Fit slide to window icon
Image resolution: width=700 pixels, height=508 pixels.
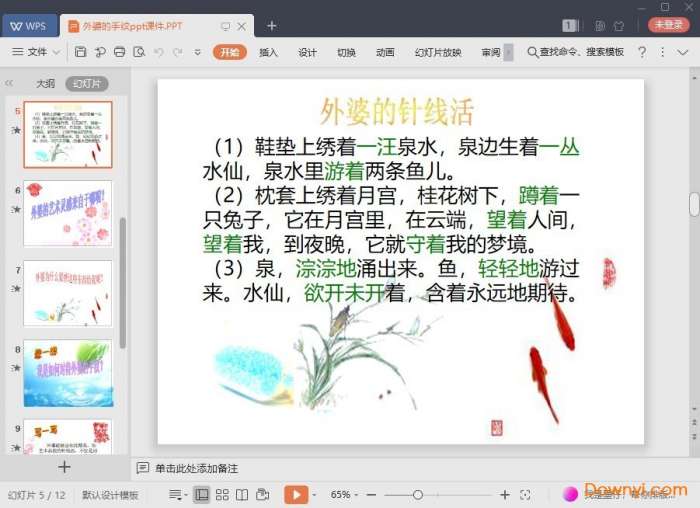tap(525, 495)
